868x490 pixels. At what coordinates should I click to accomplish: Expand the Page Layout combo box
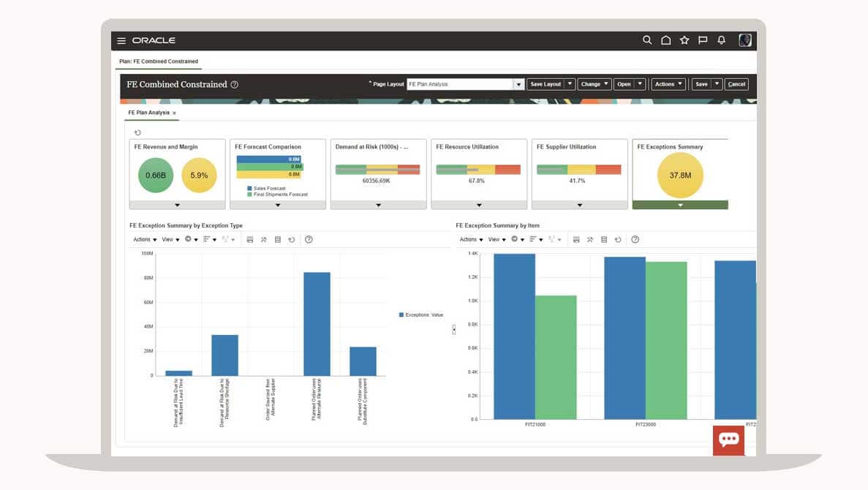click(518, 85)
